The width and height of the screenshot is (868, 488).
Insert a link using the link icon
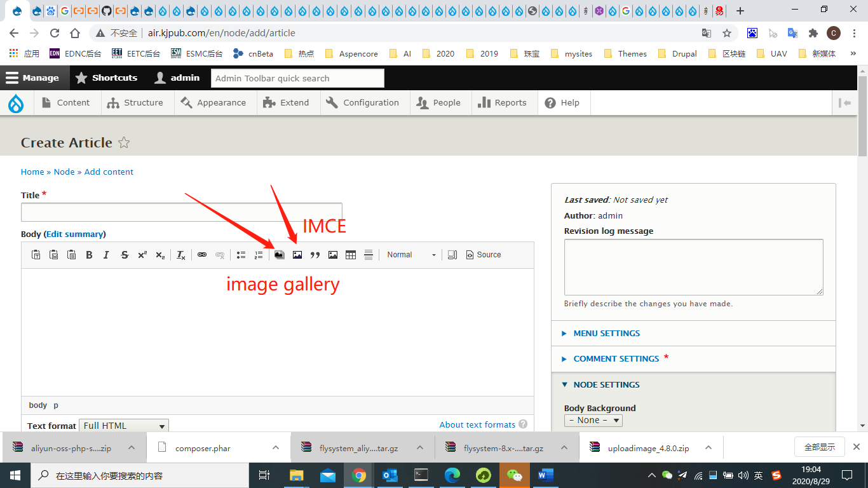(x=201, y=255)
